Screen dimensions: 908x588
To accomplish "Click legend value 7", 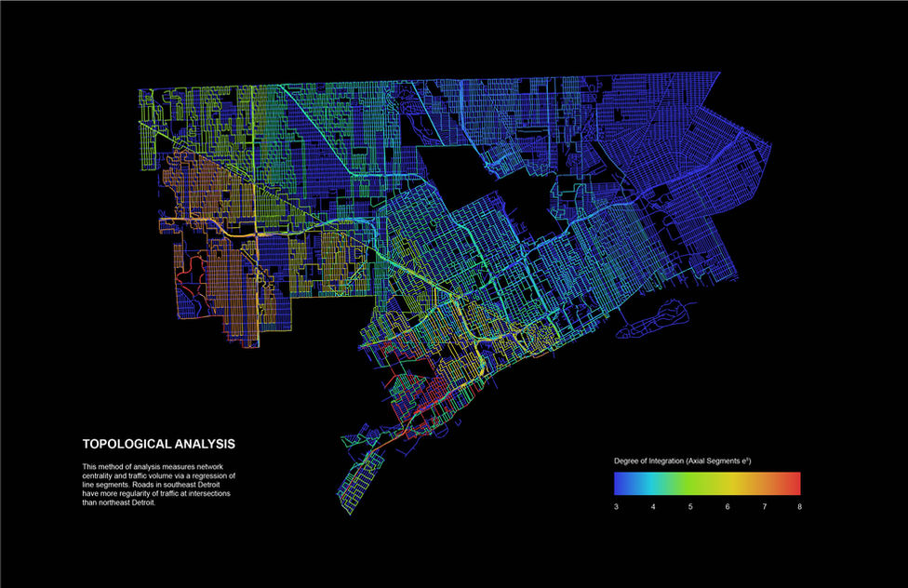I will 765,506.
